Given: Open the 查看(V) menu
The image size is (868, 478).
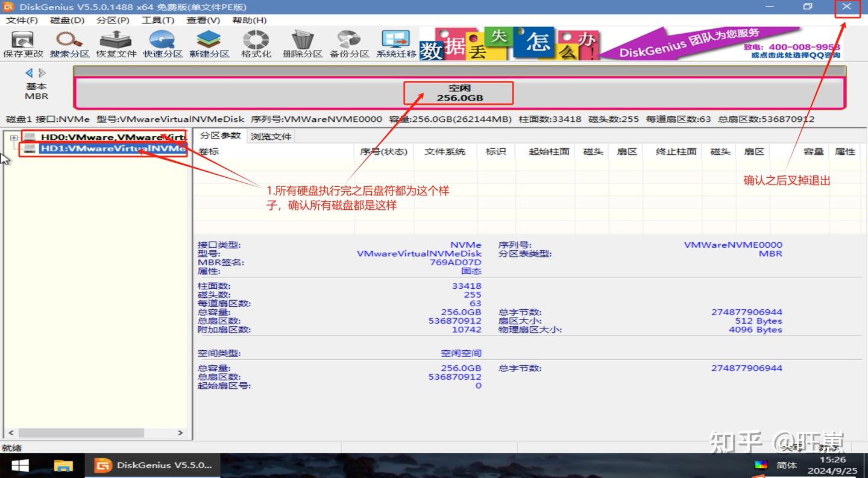Looking at the screenshot, I should point(203,20).
